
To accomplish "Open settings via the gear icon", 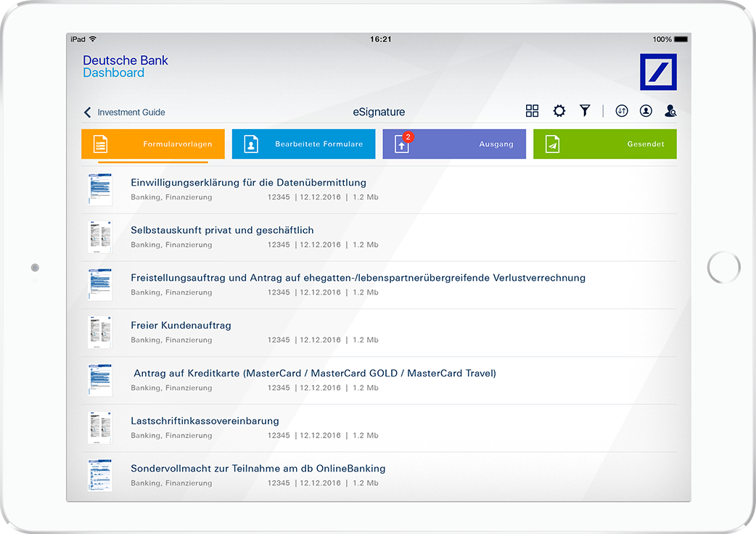I will point(559,111).
